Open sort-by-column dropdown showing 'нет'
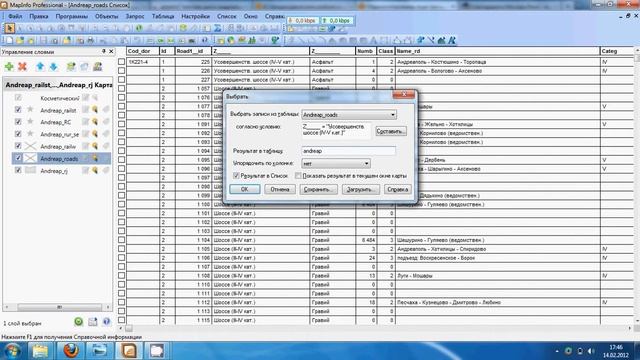 tap(367, 163)
